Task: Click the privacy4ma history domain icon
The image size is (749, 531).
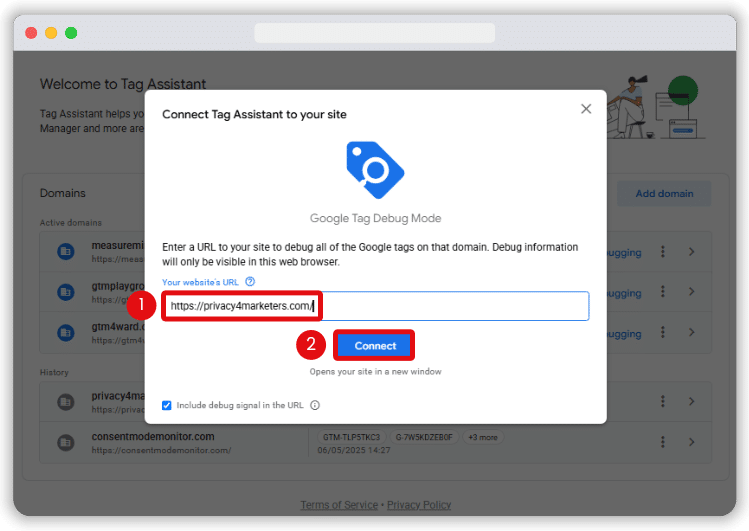Action: point(66,402)
